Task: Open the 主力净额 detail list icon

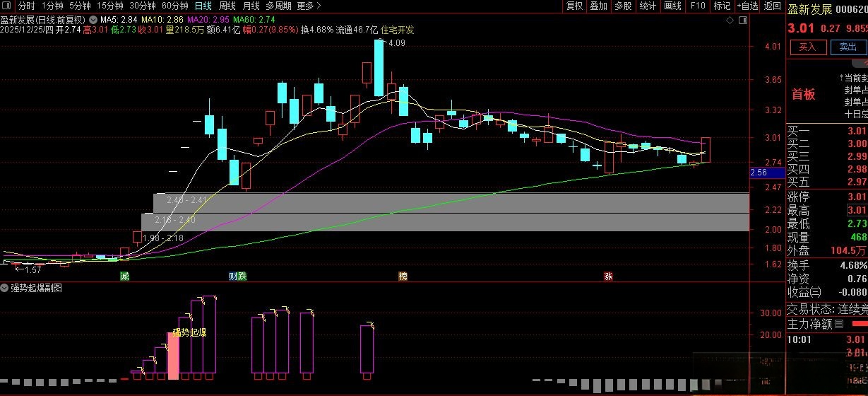Action: [839, 324]
